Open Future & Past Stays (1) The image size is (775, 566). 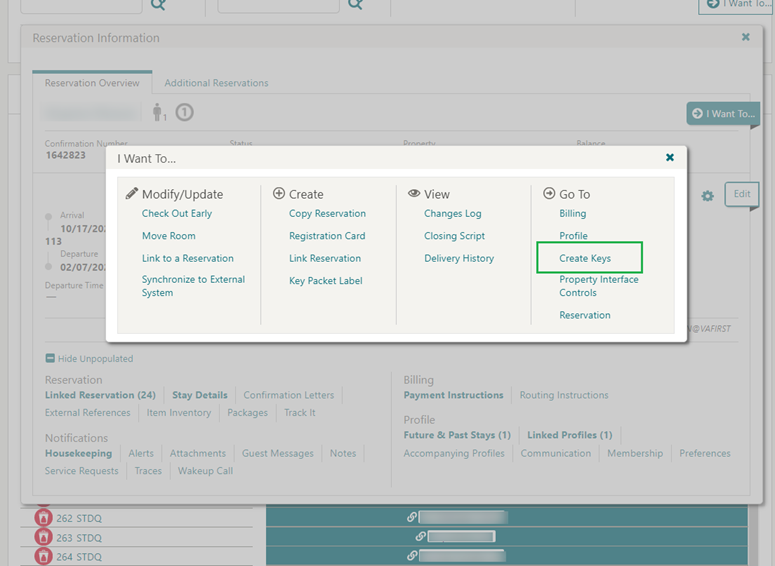[x=457, y=435]
